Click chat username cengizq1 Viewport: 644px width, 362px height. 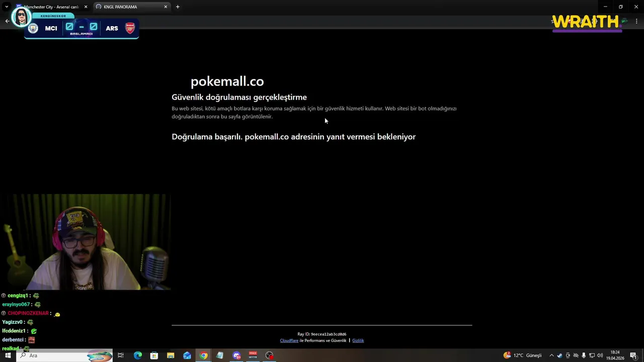click(18, 296)
